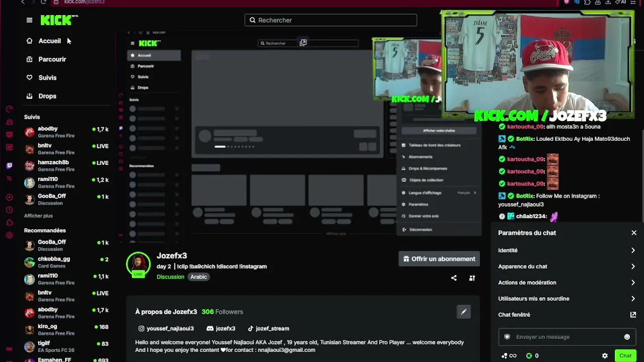Click username ch8ab1234 in chat
The image size is (644, 362).
531,216
